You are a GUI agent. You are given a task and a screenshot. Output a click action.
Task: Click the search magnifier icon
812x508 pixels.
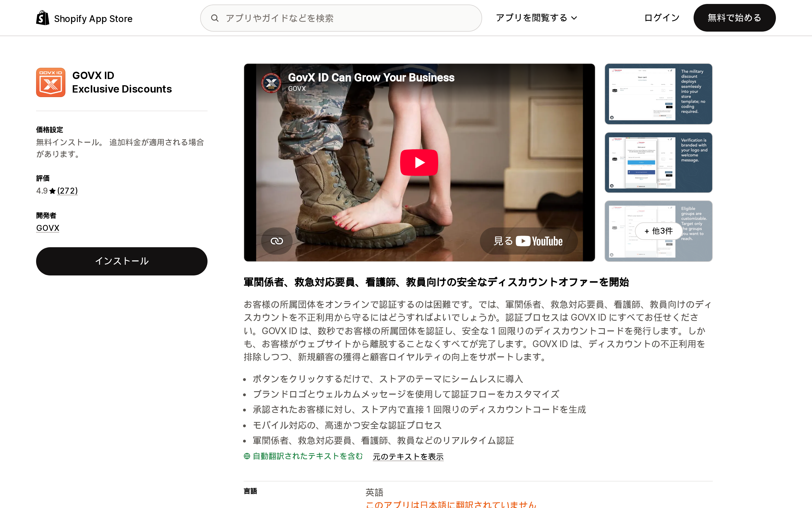[215, 18]
